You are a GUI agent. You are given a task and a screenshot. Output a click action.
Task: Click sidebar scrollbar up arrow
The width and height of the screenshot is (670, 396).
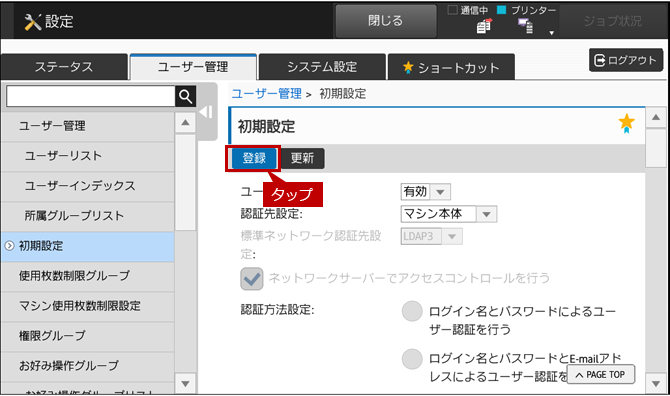[x=185, y=123]
